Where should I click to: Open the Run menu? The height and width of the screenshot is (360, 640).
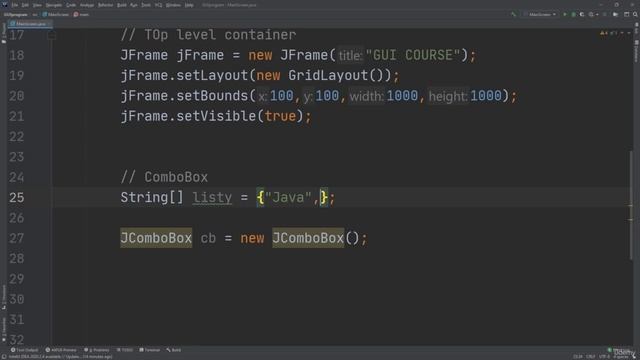click(134, 5)
